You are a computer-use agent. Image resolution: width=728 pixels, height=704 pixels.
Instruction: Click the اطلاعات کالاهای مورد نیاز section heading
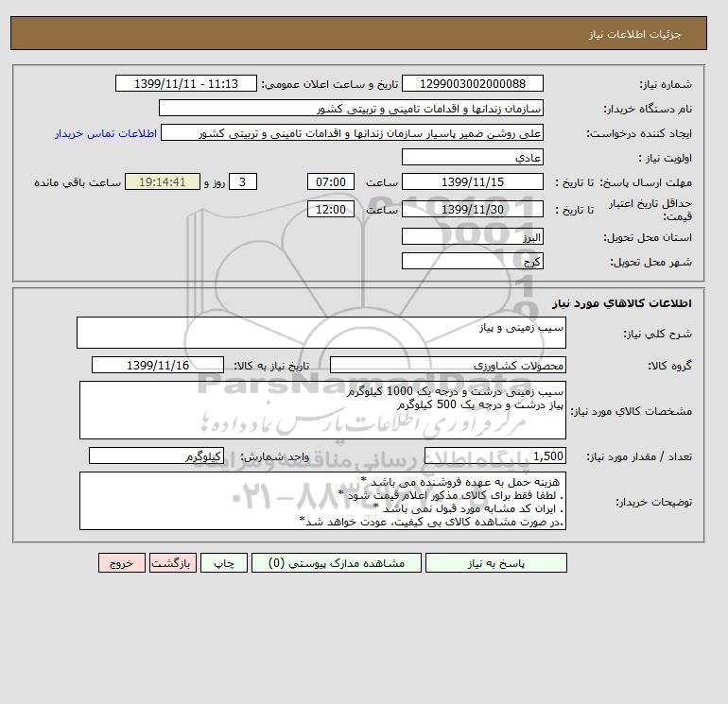tap(622, 303)
